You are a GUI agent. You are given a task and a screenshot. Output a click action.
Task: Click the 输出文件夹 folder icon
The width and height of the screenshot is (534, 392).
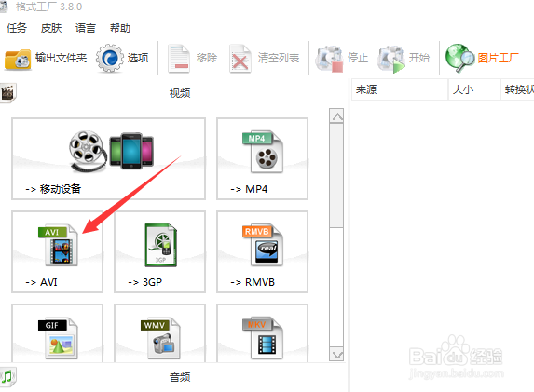pos(18,60)
